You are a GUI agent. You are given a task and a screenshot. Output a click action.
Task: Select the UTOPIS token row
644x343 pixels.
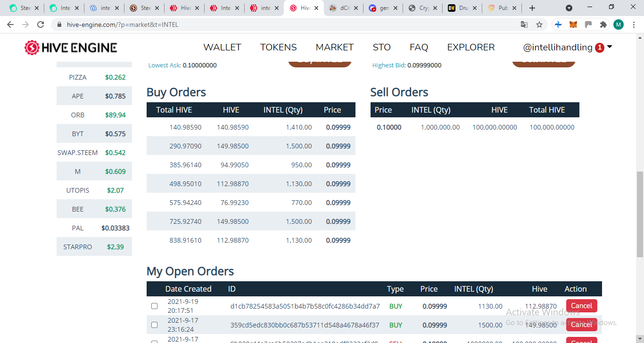point(94,190)
